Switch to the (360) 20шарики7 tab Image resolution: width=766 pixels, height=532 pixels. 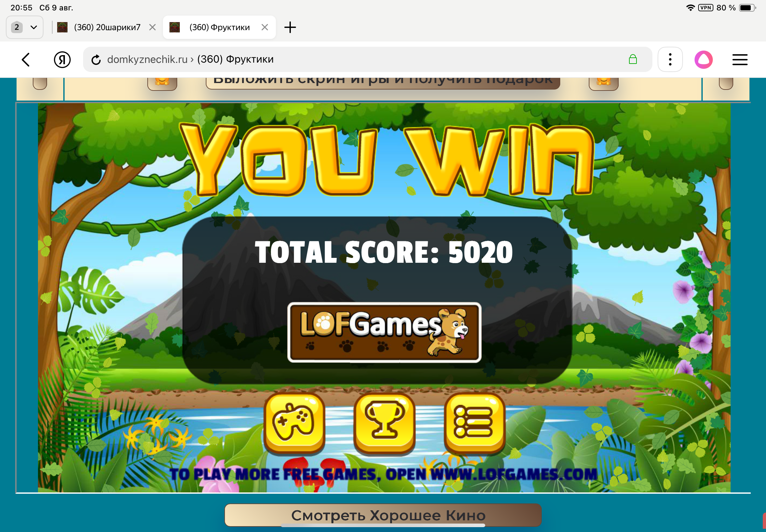107,27
